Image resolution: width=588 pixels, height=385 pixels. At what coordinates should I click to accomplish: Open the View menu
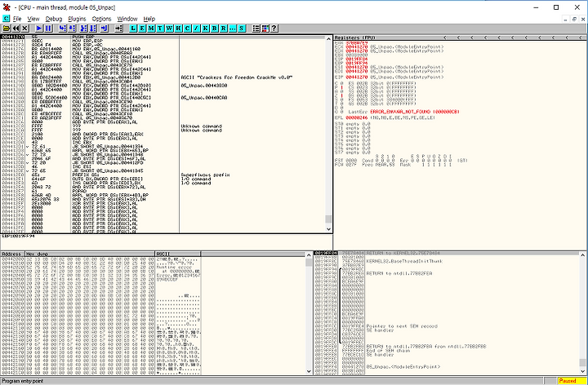(33, 19)
